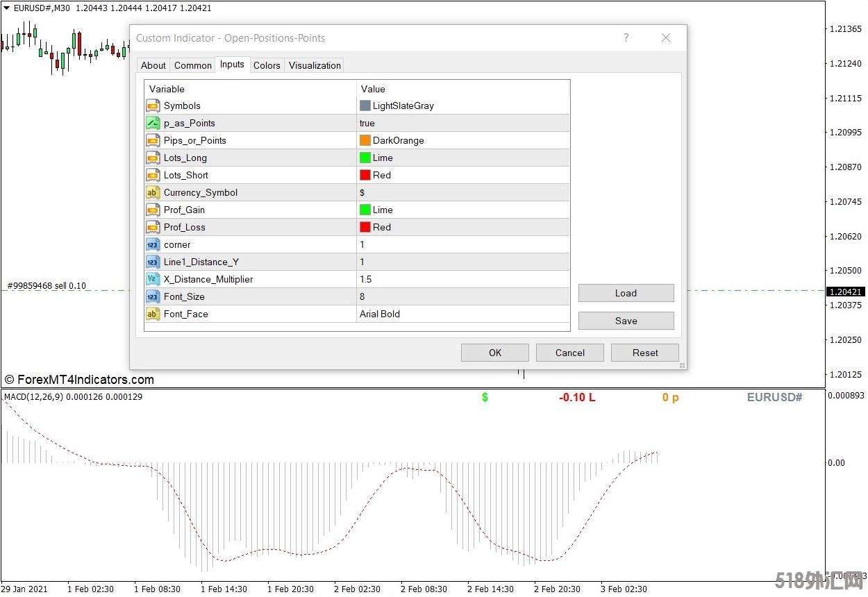Click the chart menu triangle beside EURUSD#

click(6, 8)
